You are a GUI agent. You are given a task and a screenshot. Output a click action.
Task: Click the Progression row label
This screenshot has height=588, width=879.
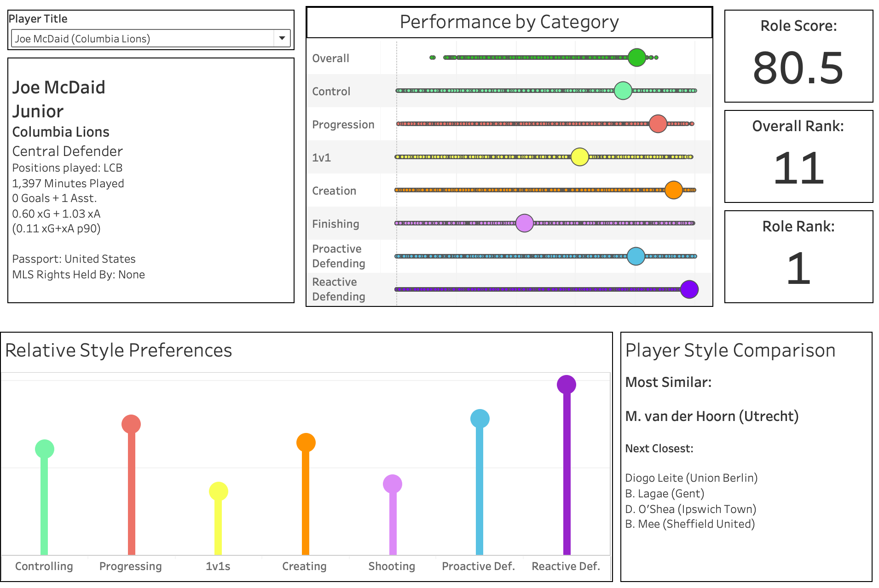point(343,125)
